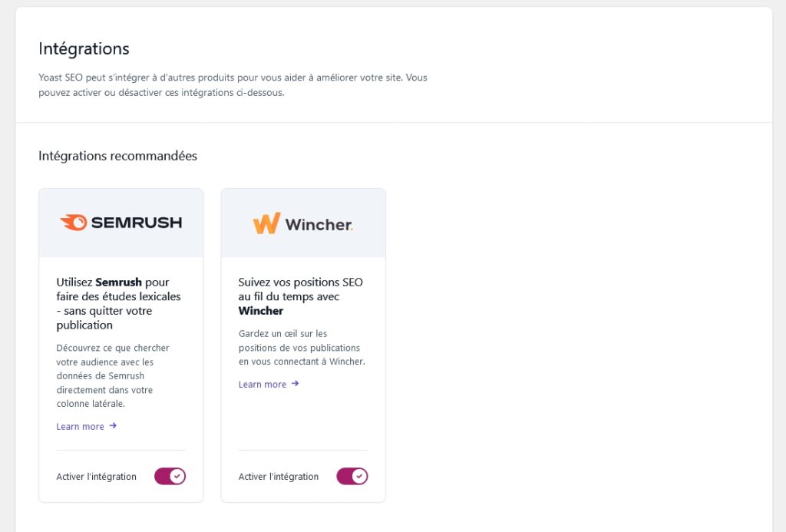
Task: Select the arrow icon next to Wincher's Learn more
Action: point(294,384)
